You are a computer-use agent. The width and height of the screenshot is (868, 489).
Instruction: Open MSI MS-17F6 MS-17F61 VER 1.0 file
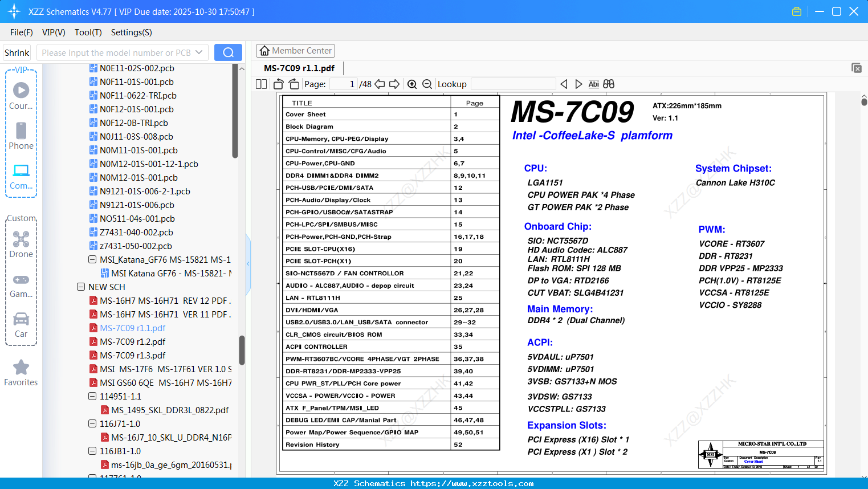(161, 369)
